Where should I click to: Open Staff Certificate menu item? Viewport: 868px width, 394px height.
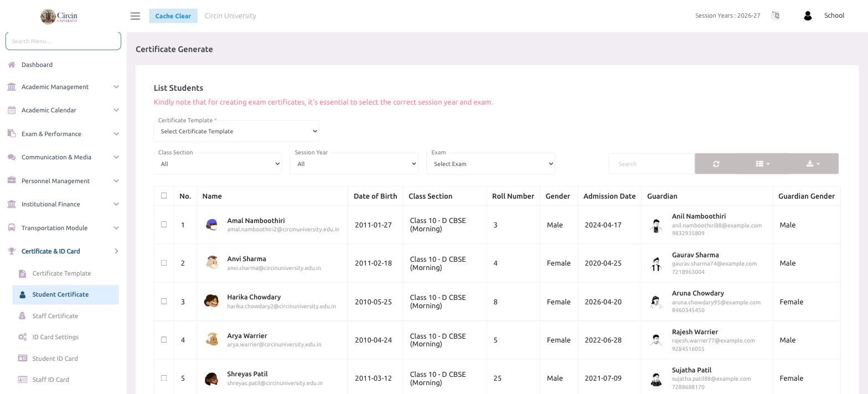[55, 316]
